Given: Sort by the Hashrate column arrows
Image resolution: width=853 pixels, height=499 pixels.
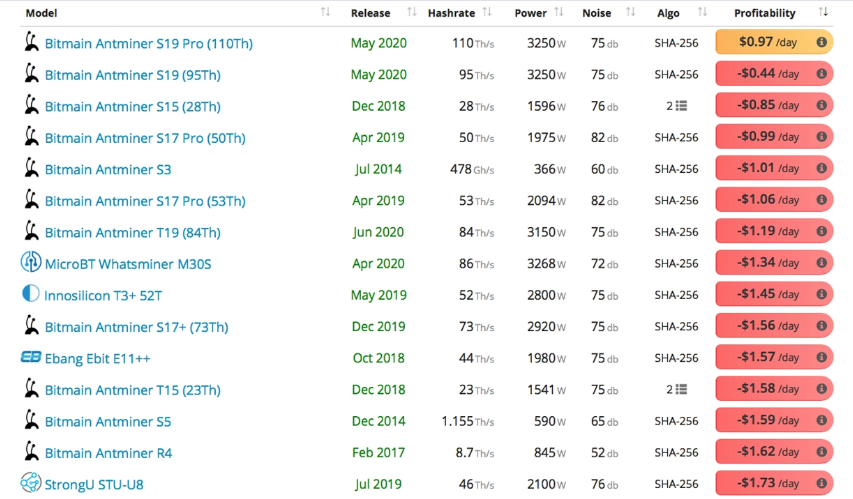Looking at the screenshot, I should (487, 13).
